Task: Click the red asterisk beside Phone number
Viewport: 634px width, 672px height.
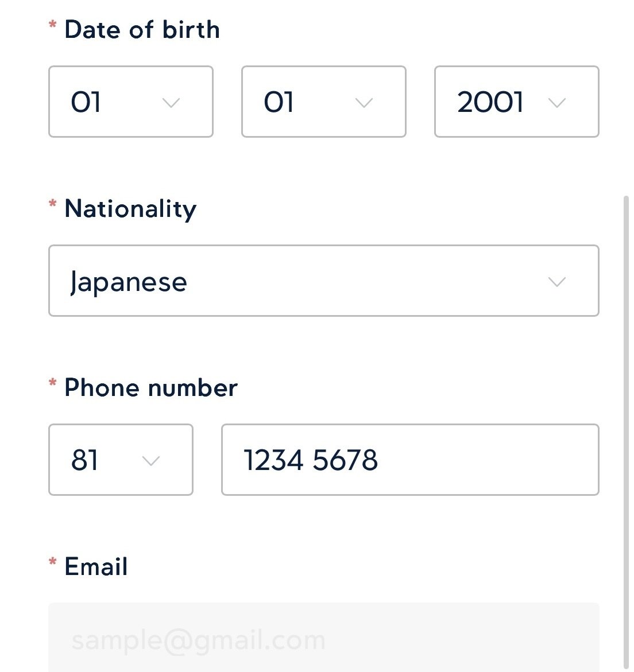Action: point(53,383)
